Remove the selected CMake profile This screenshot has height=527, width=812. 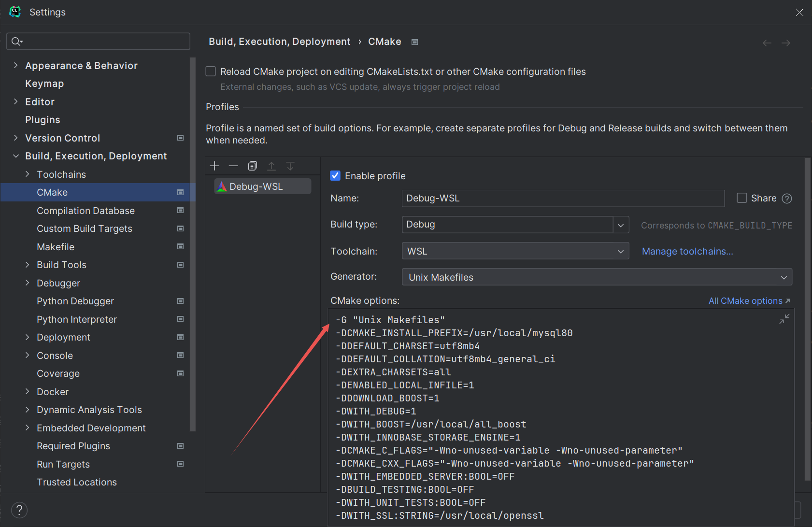(x=233, y=166)
